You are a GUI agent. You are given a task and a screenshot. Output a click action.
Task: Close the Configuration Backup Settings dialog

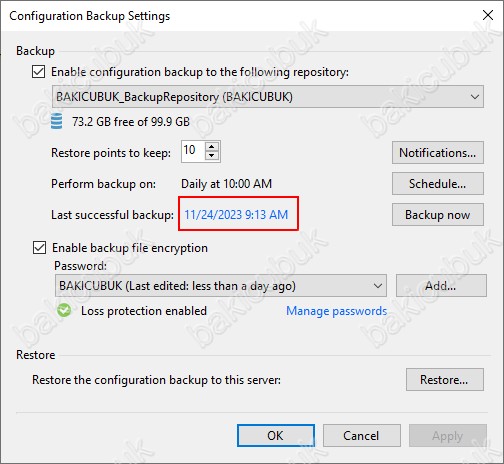(488, 15)
